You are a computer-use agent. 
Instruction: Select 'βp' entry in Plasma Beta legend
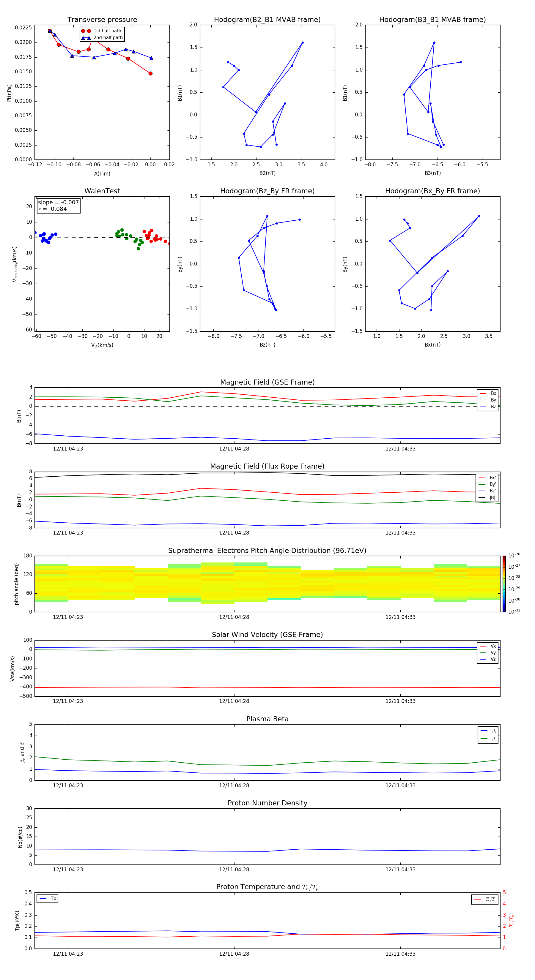click(x=488, y=731)
